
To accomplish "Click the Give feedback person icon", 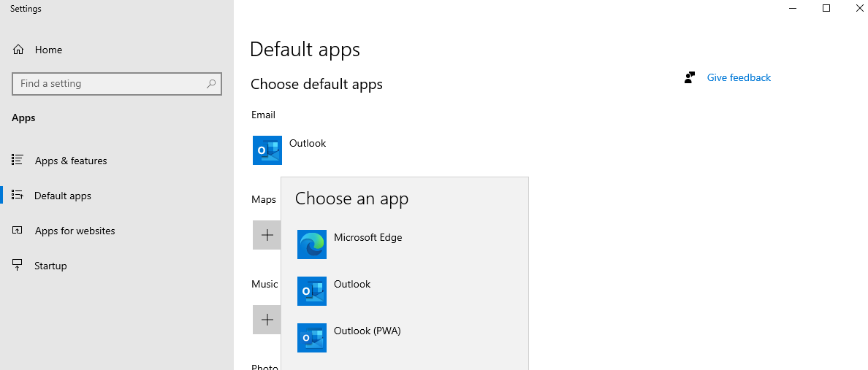I will (x=689, y=77).
